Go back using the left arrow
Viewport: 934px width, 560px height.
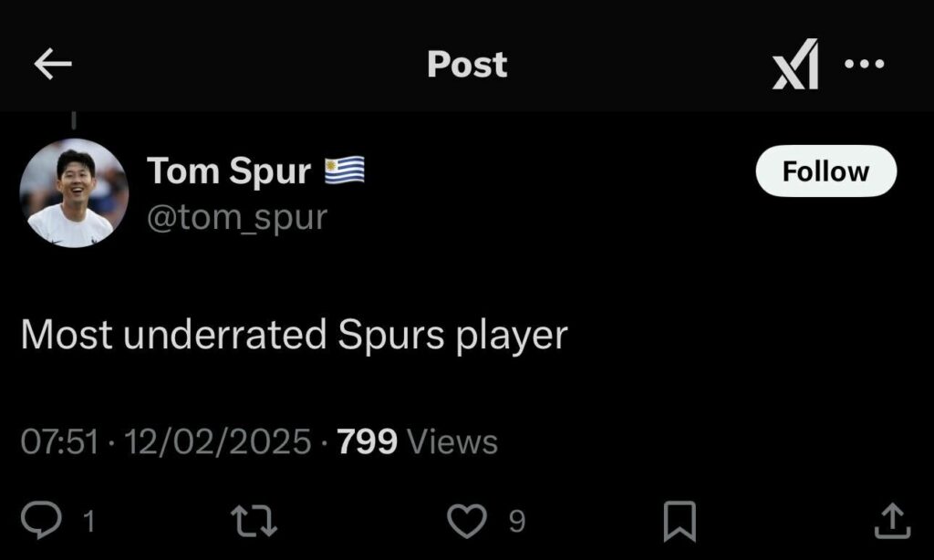coord(53,64)
